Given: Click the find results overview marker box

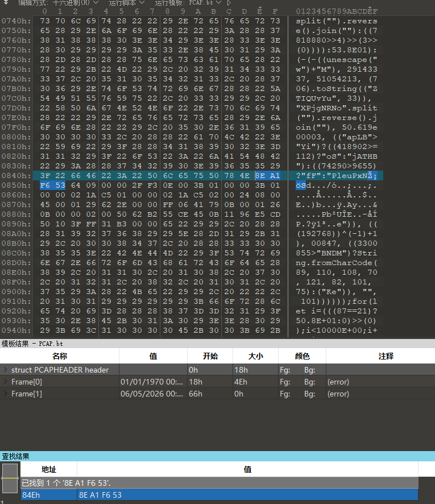Looking at the screenshot, I should [x=10, y=478].
